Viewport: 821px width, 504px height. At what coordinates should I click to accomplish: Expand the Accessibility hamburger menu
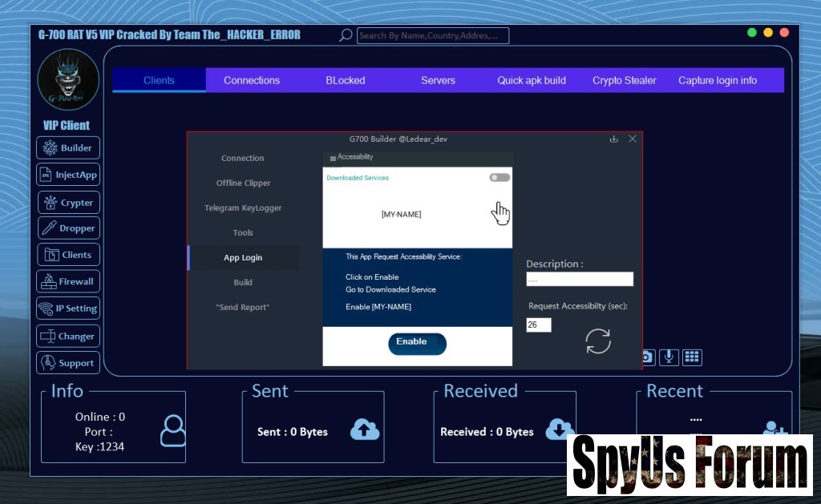333,158
